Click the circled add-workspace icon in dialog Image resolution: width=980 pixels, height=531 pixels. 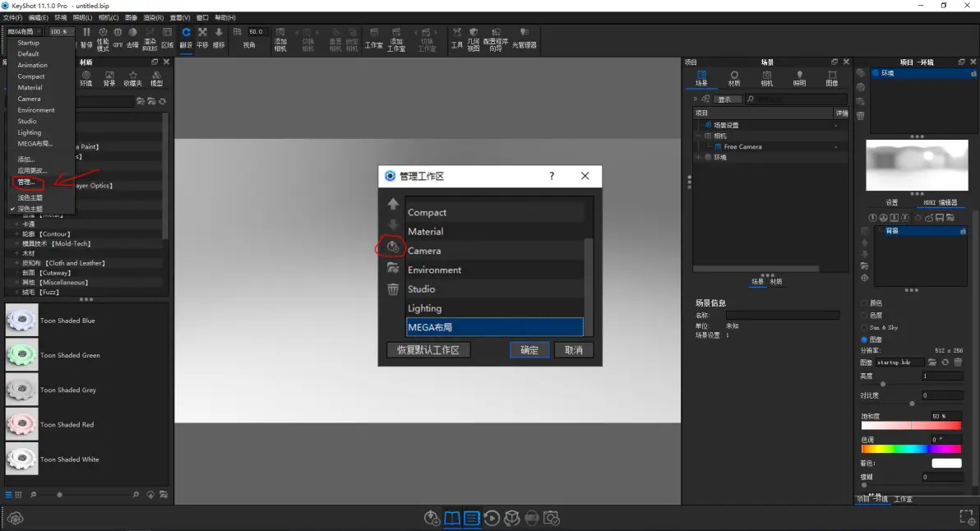tap(392, 247)
